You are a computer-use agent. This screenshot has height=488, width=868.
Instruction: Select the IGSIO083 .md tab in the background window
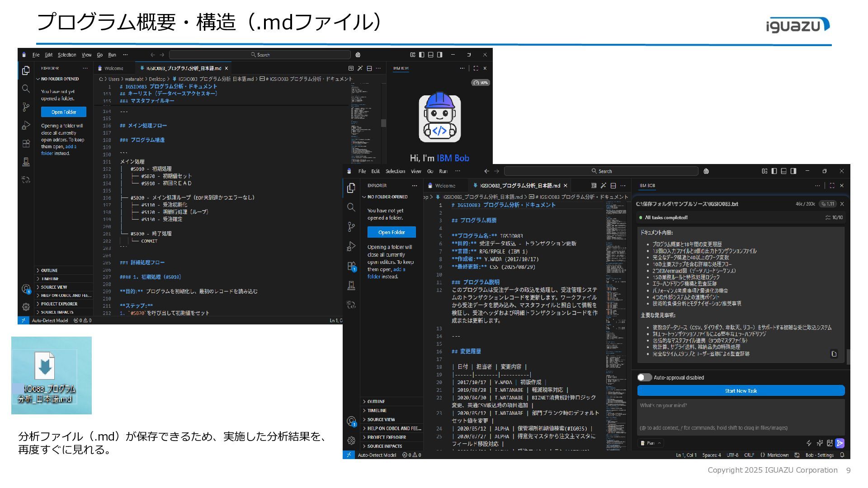(184, 68)
